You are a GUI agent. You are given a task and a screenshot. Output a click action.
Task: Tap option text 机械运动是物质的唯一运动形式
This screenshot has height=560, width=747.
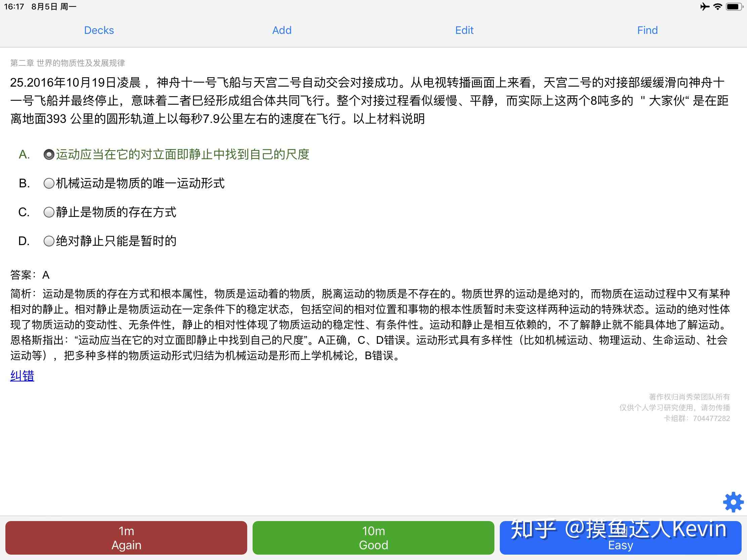pos(140,183)
